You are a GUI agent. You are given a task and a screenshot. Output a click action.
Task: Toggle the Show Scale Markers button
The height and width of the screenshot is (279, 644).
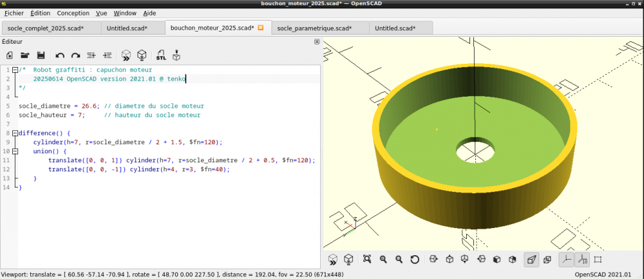tap(582, 260)
